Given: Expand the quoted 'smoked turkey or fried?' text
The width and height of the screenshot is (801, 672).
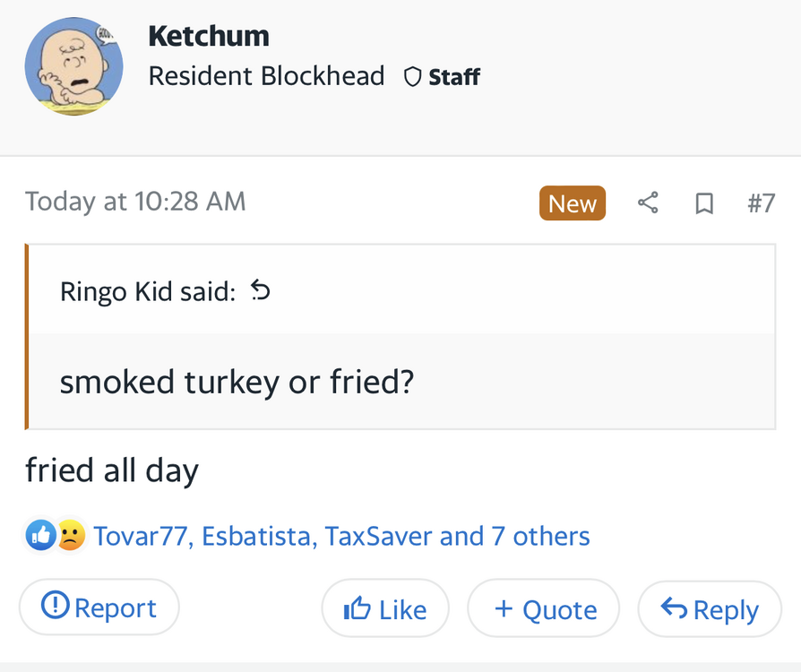Looking at the screenshot, I should tap(237, 383).
